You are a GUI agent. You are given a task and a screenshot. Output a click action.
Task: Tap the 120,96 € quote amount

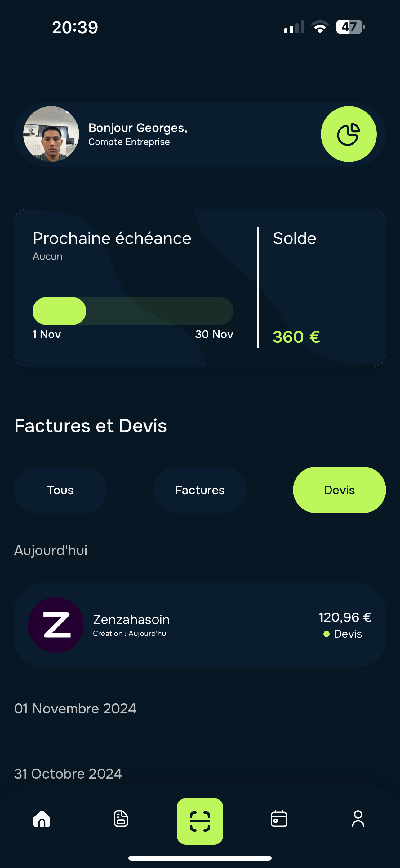[345, 617]
